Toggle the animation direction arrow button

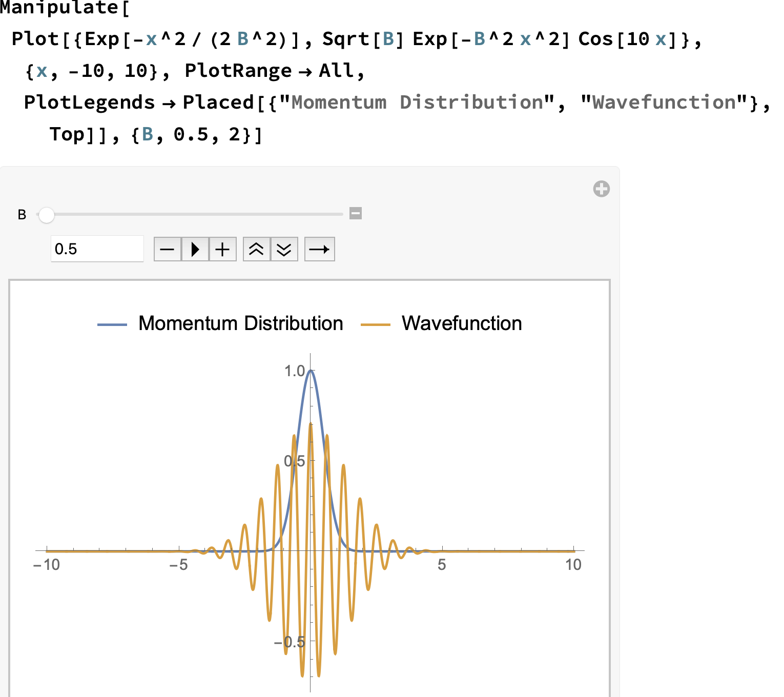319,250
